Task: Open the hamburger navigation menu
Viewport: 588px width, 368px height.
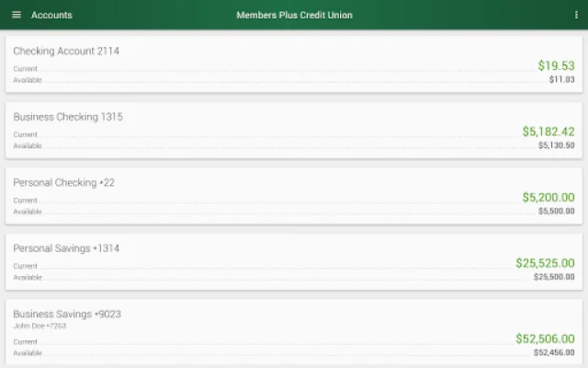Action: pyautogui.click(x=17, y=15)
